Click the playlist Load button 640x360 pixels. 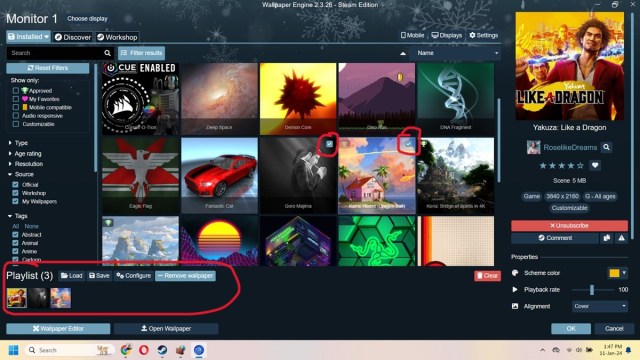click(72, 276)
